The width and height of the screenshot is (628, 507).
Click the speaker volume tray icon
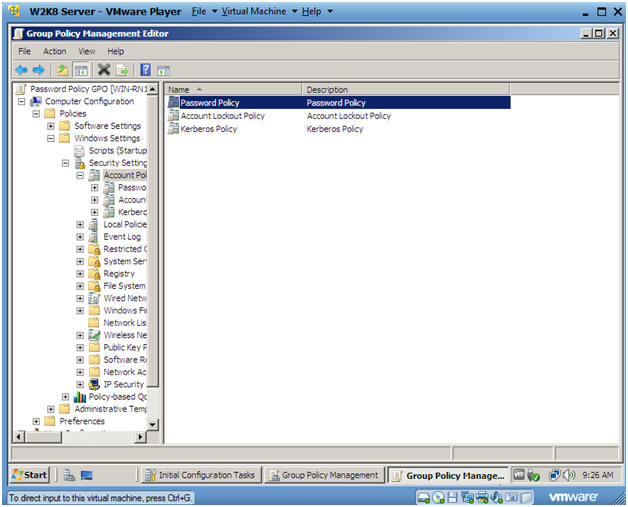click(x=569, y=475)
